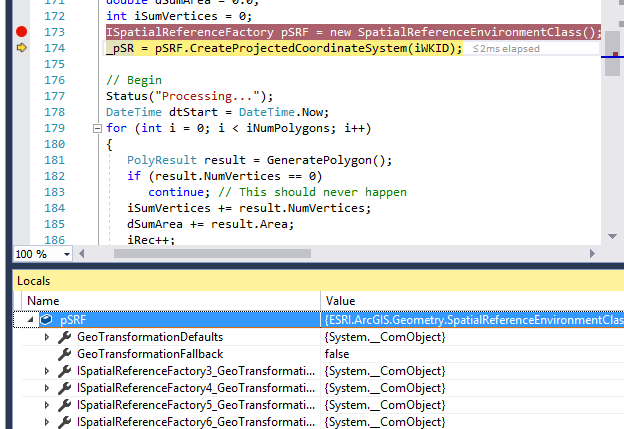The width and height of the screenshot is (624, 429).
Task: Click the Locals panel title bar
Action: coord(318,281)
